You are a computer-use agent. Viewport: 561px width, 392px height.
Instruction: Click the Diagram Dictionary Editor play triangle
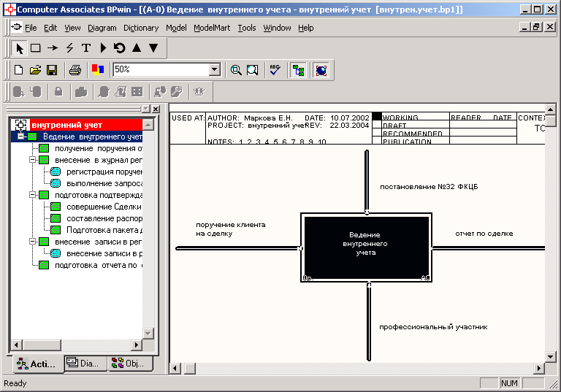pyautogui.click(x=103, y=48)
